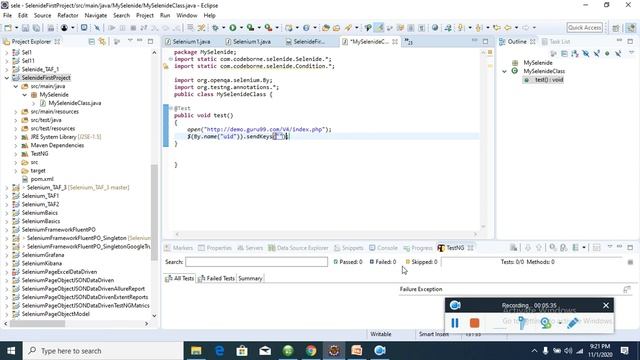This screenshot has height=360, width=640.
Task: Expand the Maven Dependencies node
Action: [16, 145]
